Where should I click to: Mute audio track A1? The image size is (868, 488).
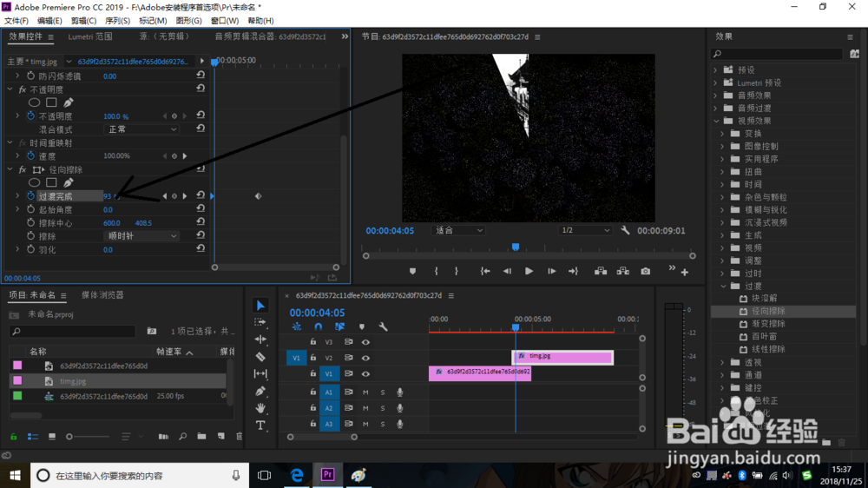[365, 392]
